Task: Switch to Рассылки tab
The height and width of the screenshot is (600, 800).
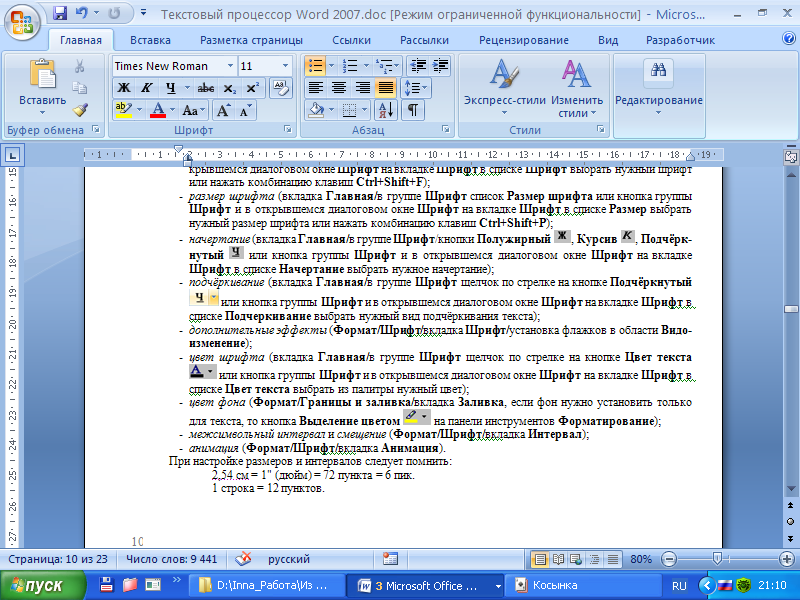Action: click(x=424, y=40)
